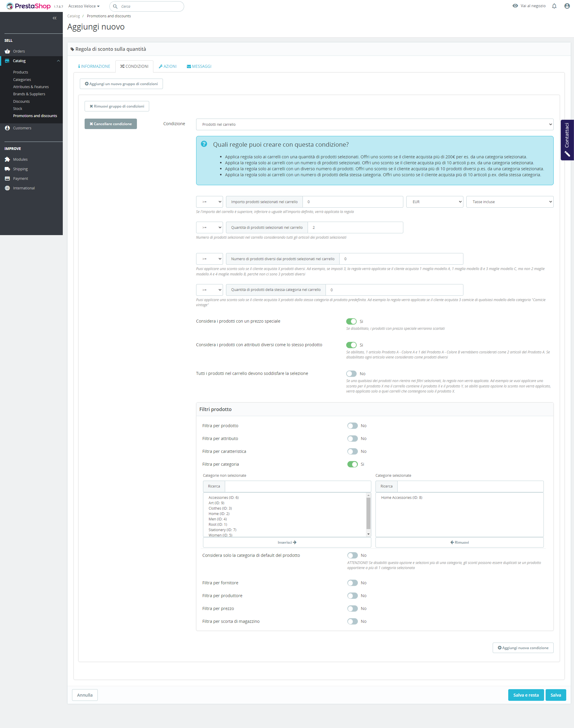Open the Condizione dropdown
The image size is (574, 728).
tap(374, 124)
